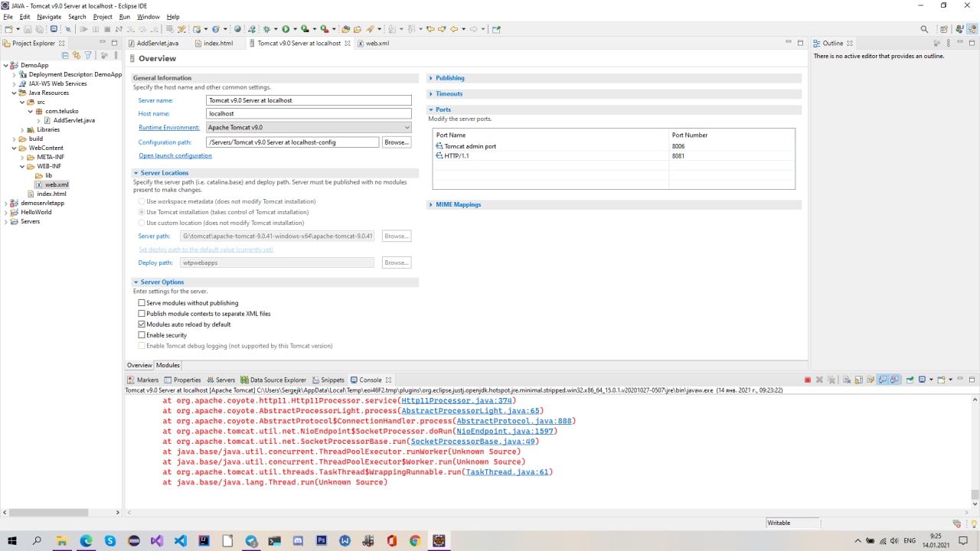Open Google Chrome from the taskbar
Screen dimensions: 980x551
click(x=415, y=540)
